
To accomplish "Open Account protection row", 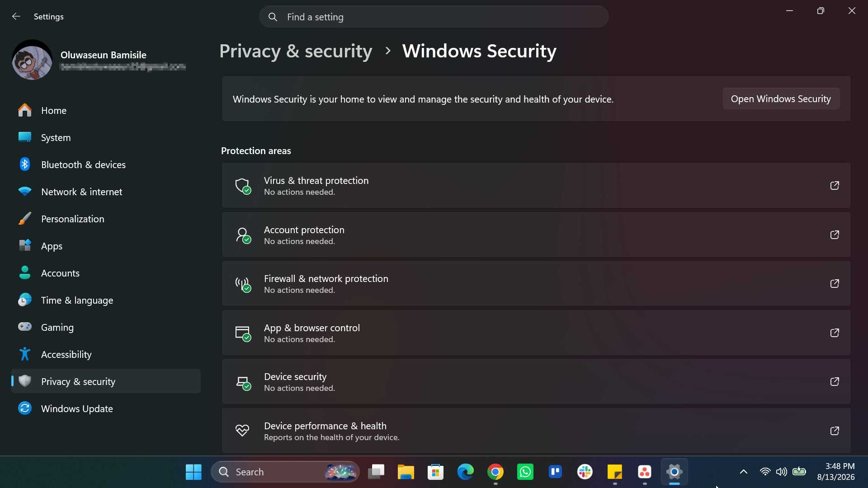I will 536,235.
